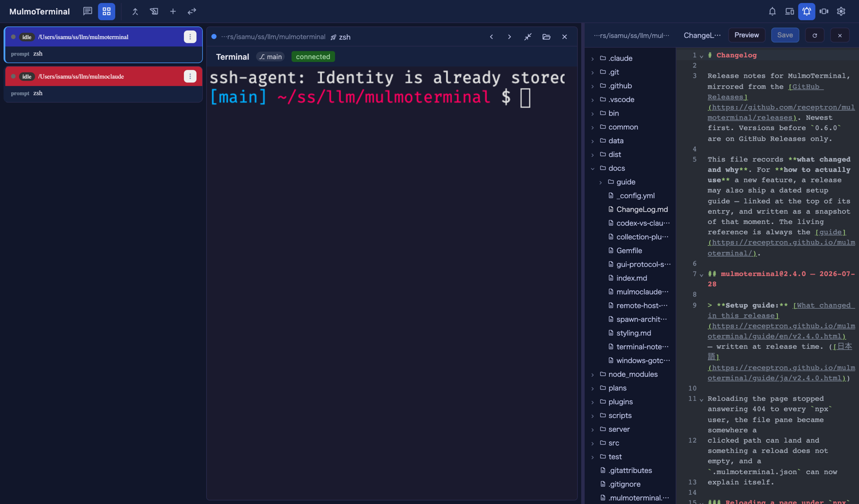Click the zsh rocket label in the terminal header

click(x=341, y=37)
